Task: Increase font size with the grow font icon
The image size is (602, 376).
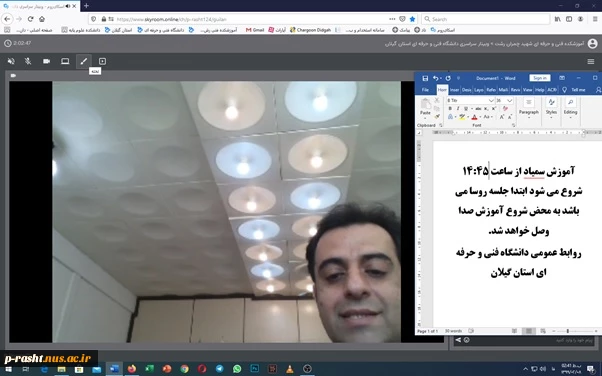Action: point(501,117)
